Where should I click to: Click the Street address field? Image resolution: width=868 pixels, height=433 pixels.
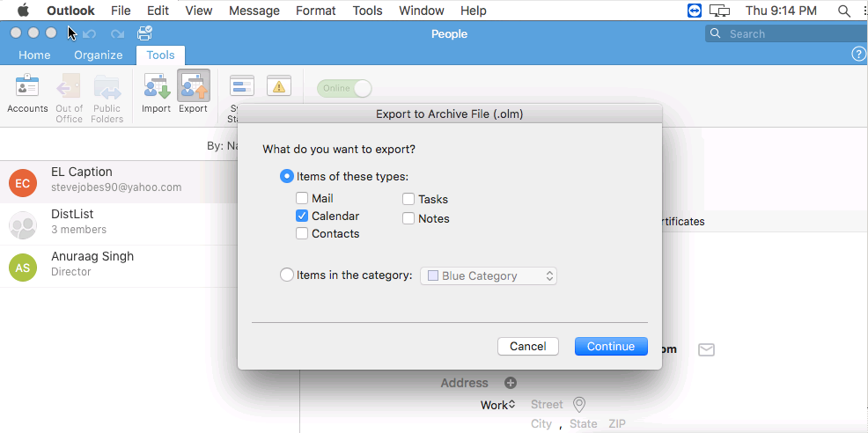[x=547, y=405]
